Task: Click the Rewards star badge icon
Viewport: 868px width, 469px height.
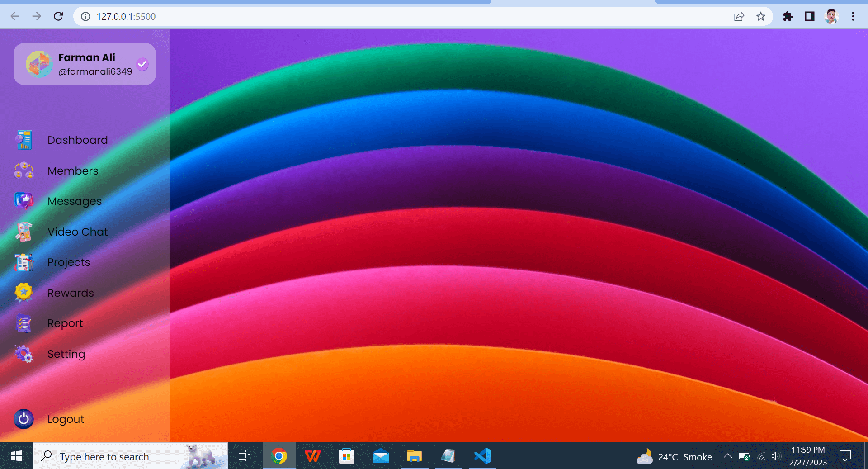Action: point(24,293)
